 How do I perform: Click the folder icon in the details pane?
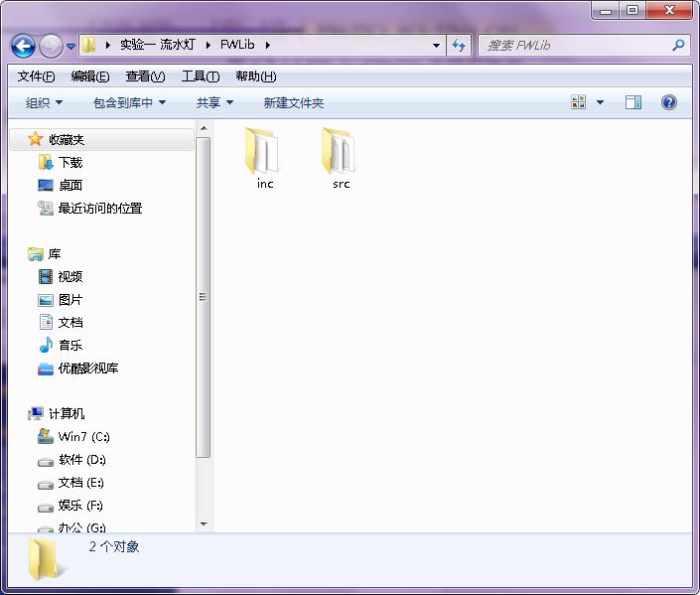45,559
